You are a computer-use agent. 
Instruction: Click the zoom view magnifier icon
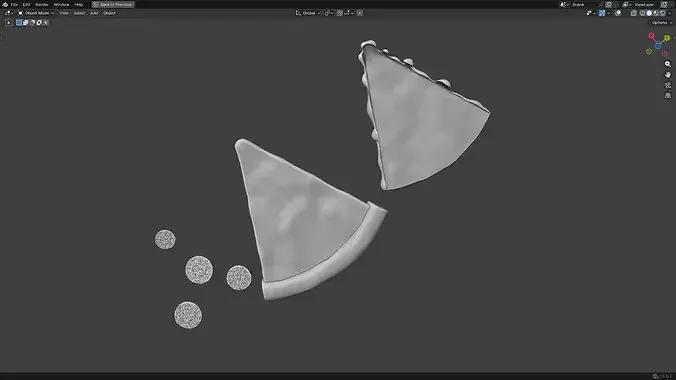(668, 64)
